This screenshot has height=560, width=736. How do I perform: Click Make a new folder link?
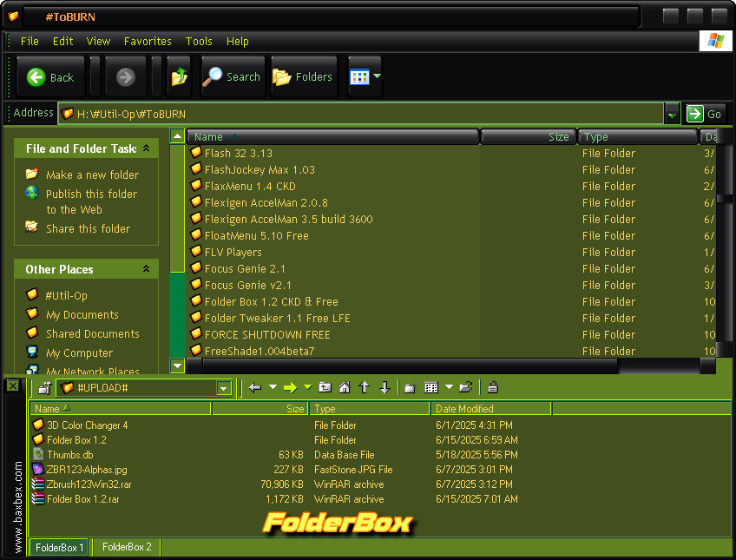93,175
